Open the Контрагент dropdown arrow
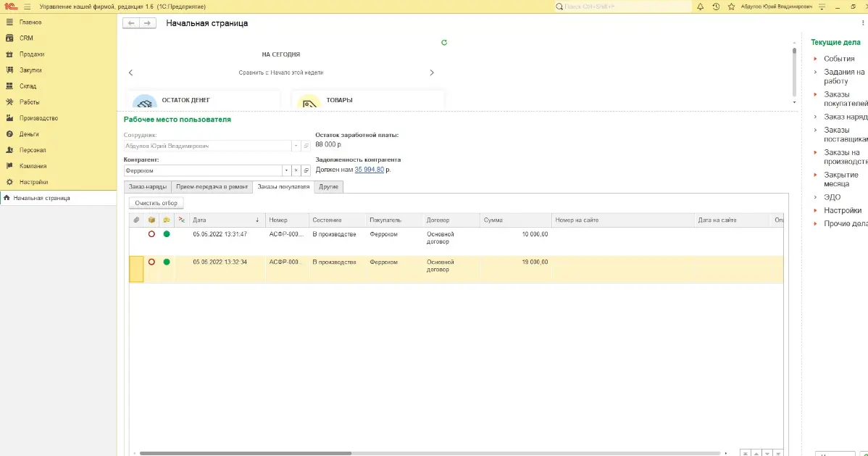Image resolution: width=868 pixels, height=456 pixels. [x=285, y=170]
